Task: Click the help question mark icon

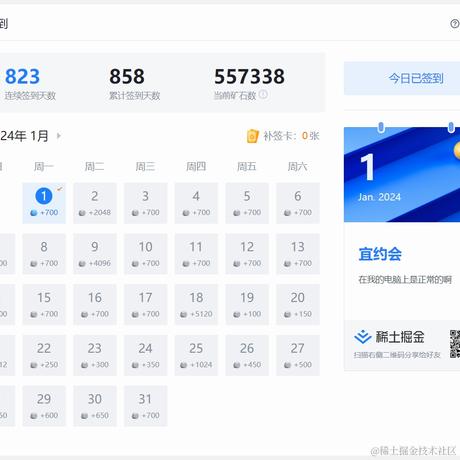Action: coord(454,24)
